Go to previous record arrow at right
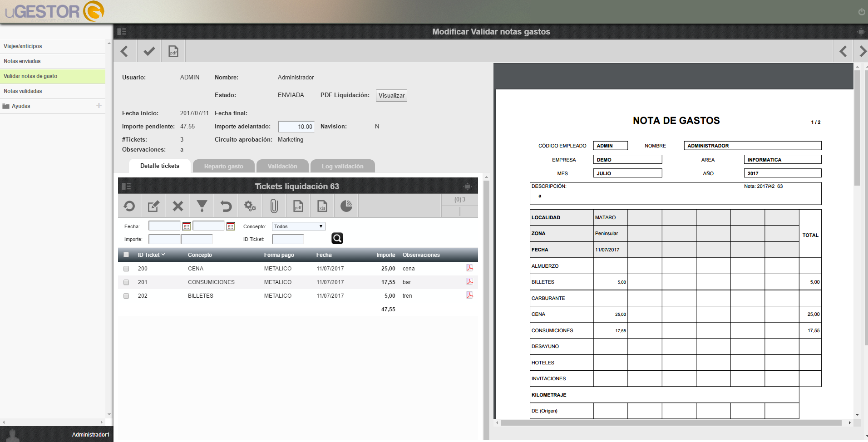 coord(843,51)
